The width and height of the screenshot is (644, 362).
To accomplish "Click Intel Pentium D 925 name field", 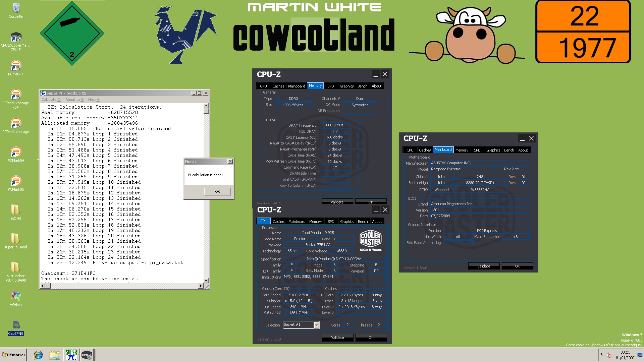I will (318, 233).
